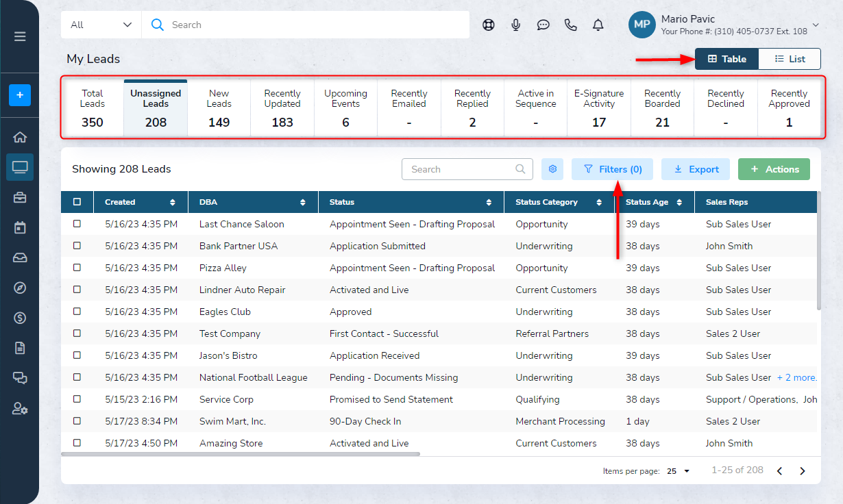The image size is (843, 504).
Task: Go to next page arrow
Action: pos(803,471)
